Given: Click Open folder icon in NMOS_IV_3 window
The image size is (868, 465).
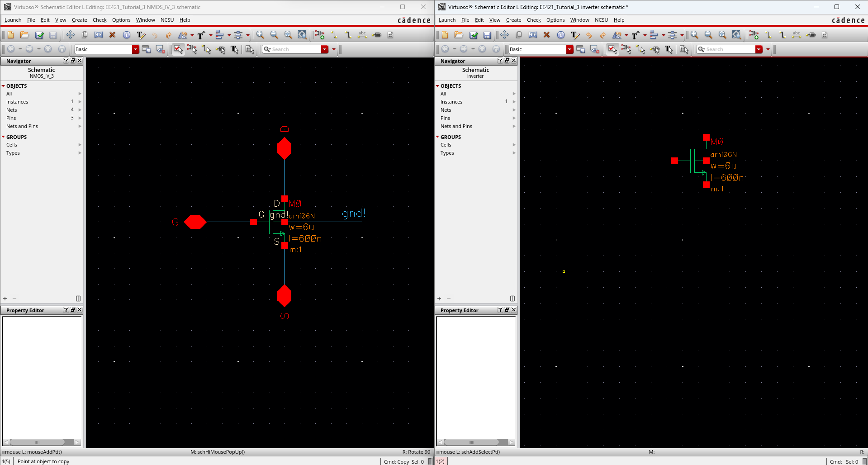Looking at the screenshot, I should [x=24, y=35].
